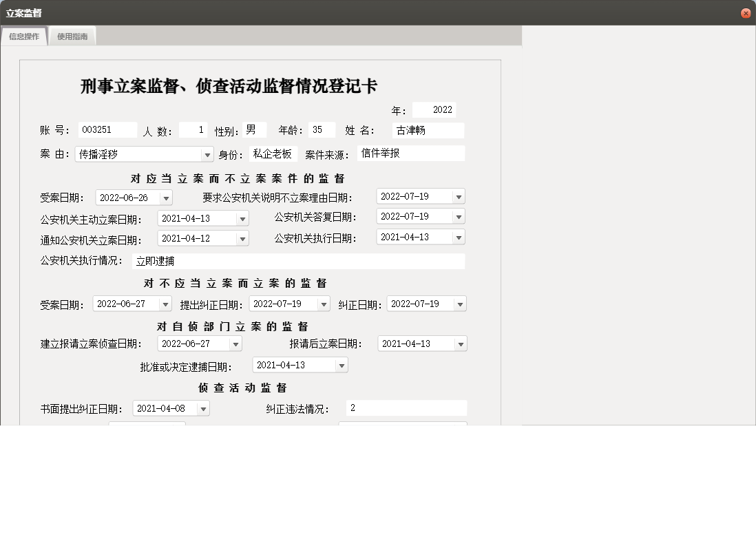The image size is (756, 559).
Task: Open 公安机关主动立案日期 date dropdown
Action: pyautogui.click(x=242, y=219)
